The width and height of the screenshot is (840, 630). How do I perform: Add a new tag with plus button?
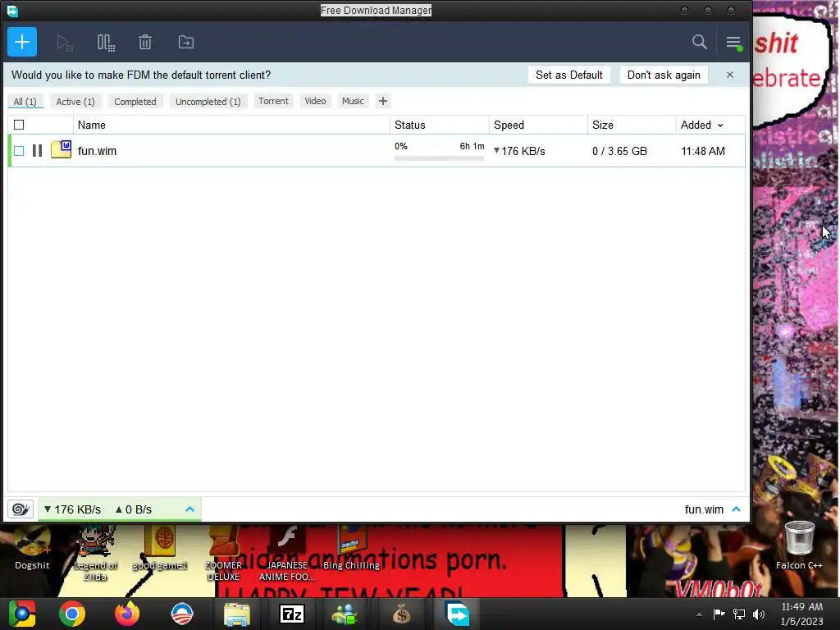(382, 101)
